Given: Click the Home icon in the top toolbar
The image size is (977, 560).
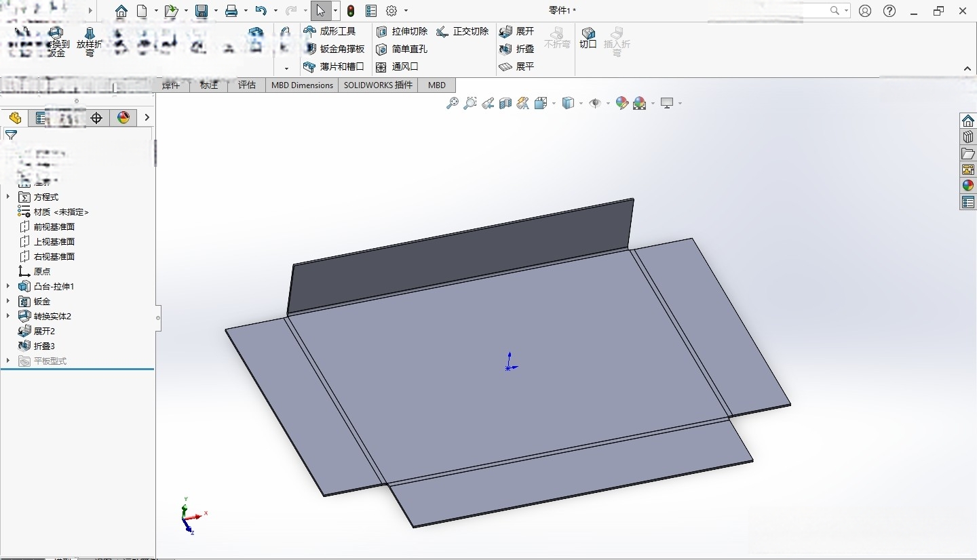Looking at the screenshot, I should click(x=121, y=11).
